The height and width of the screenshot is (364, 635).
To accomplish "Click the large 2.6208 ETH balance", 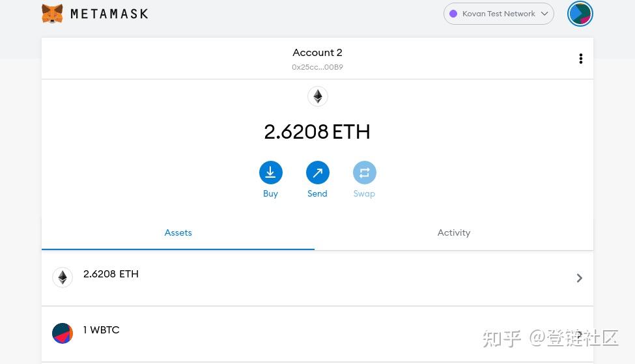I will click(x=317, y=132).
